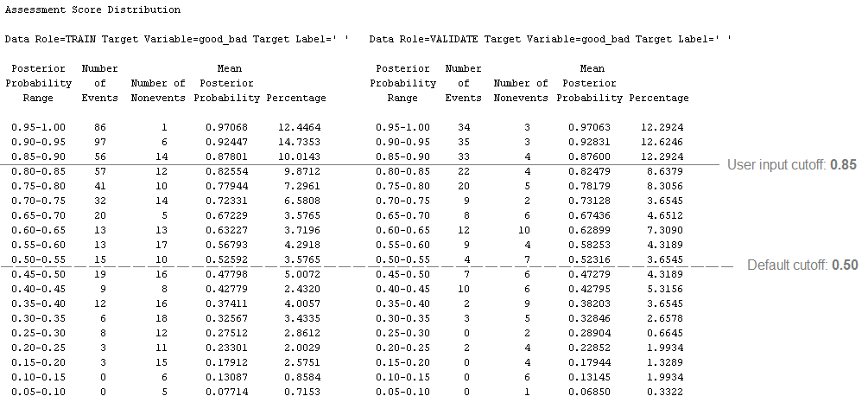Select VALIDATE mean posterior probability 0.06850
868x409 pixels.
point(590,392)
